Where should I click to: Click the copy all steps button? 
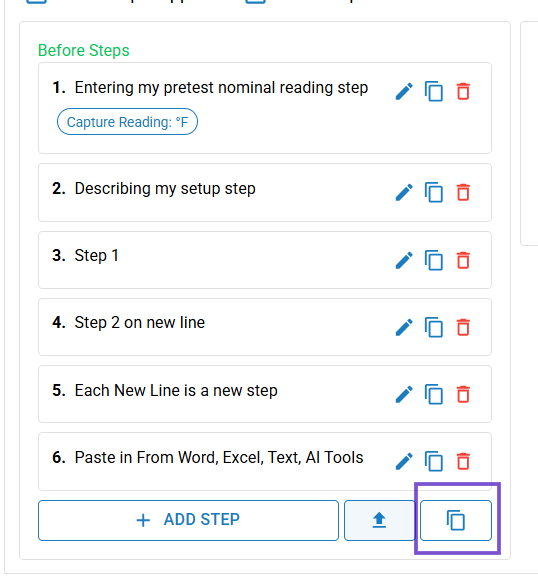tap(456, 520)
